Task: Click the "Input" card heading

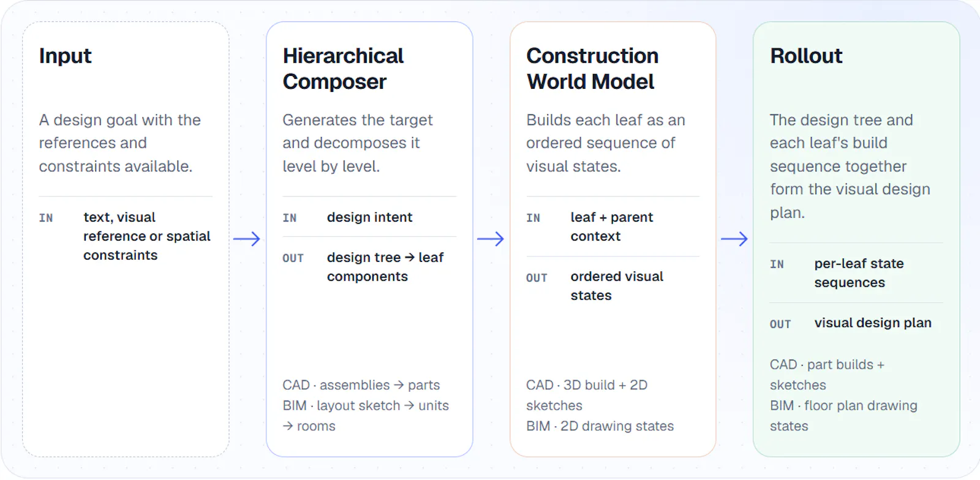Action: pos(65,56)
